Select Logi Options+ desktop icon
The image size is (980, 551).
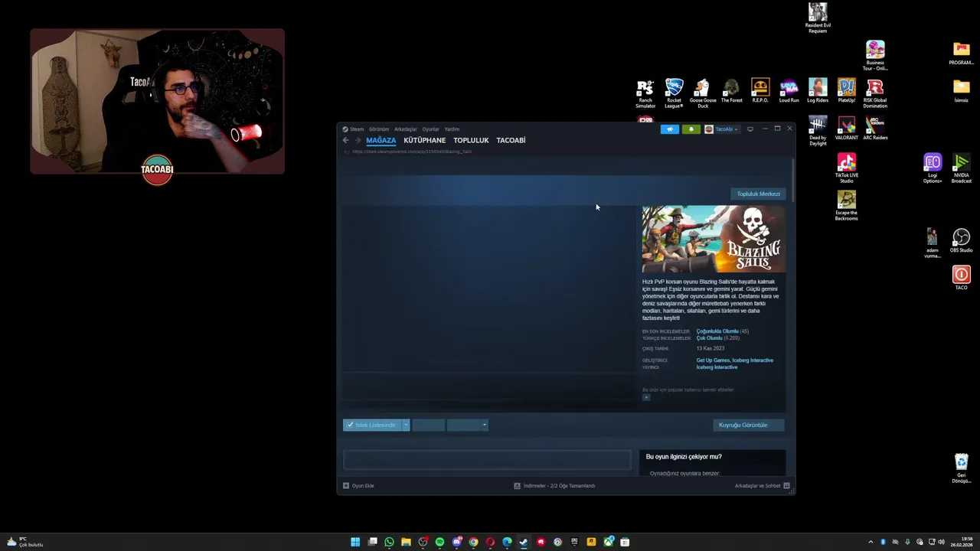point(933,168)
